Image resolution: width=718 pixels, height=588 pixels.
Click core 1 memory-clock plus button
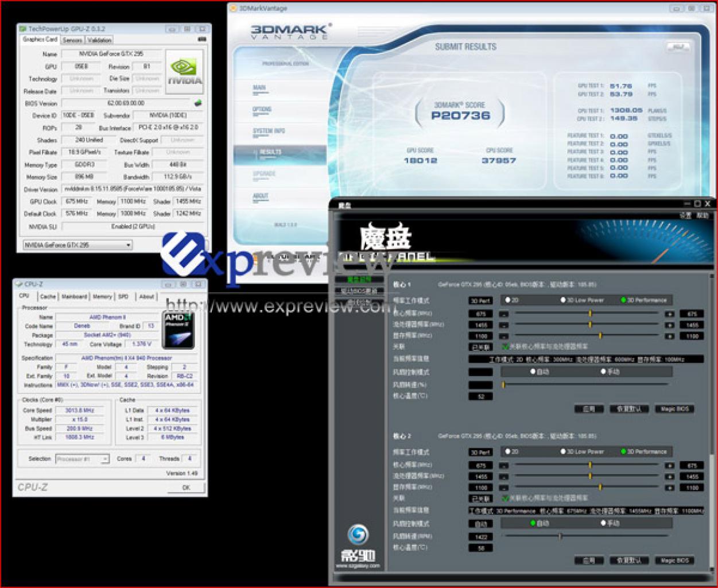coord(669,336)
